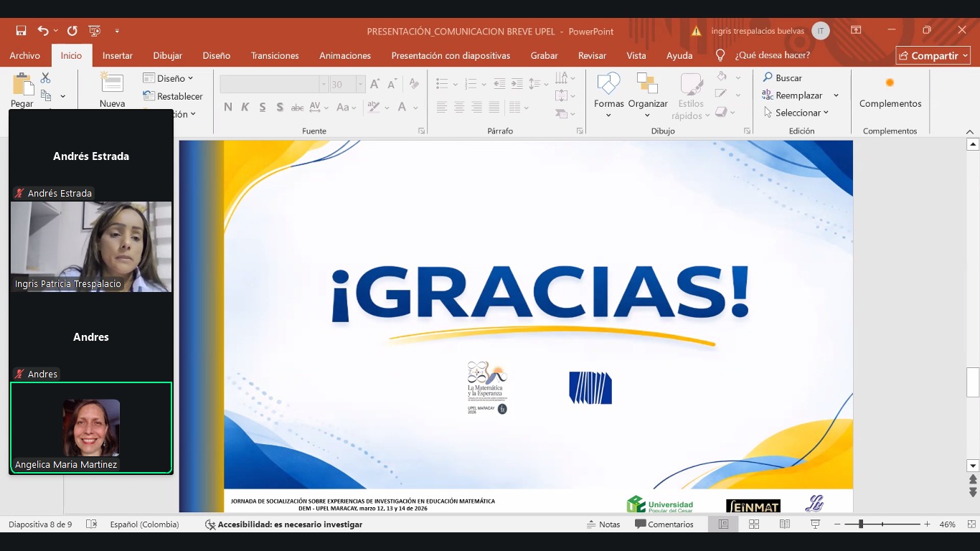980x551 pixels.
Task: Switch to Slide Sorter view icon
Action: pyautogui.click(x=754, y=524)
